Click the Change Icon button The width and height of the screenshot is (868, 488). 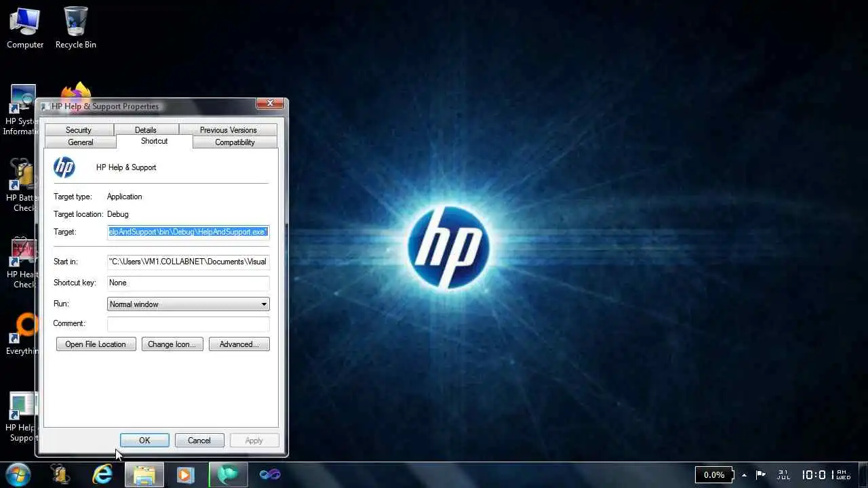(172, 344)
